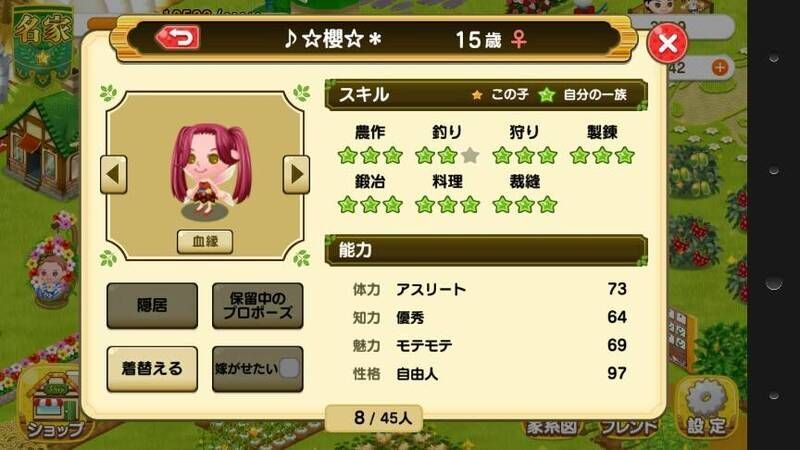Show next character with right arrow

tap(296, 174)
